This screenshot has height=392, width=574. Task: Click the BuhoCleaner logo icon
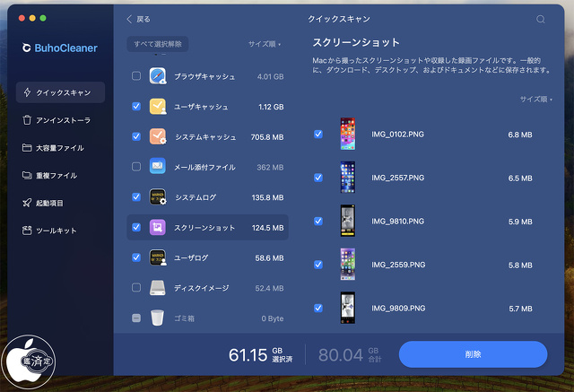point(26,48)
